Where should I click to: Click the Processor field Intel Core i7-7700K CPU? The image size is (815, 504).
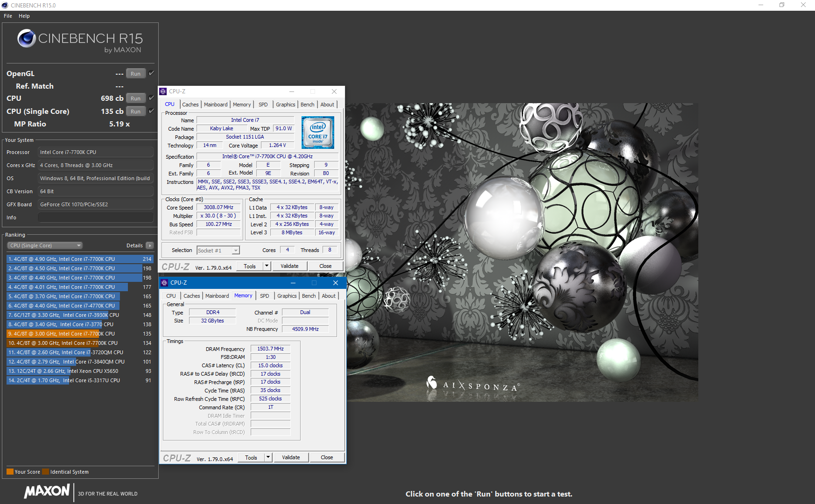96,152
